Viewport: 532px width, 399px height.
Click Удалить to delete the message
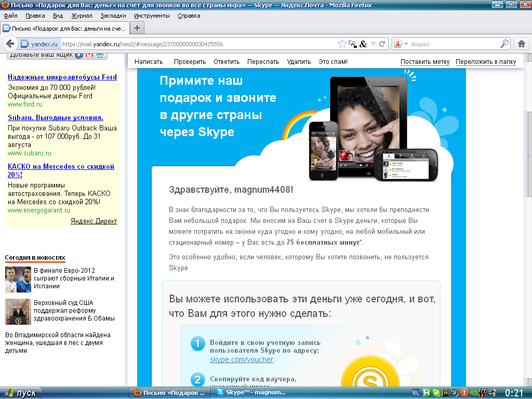[x=299, y=62]
